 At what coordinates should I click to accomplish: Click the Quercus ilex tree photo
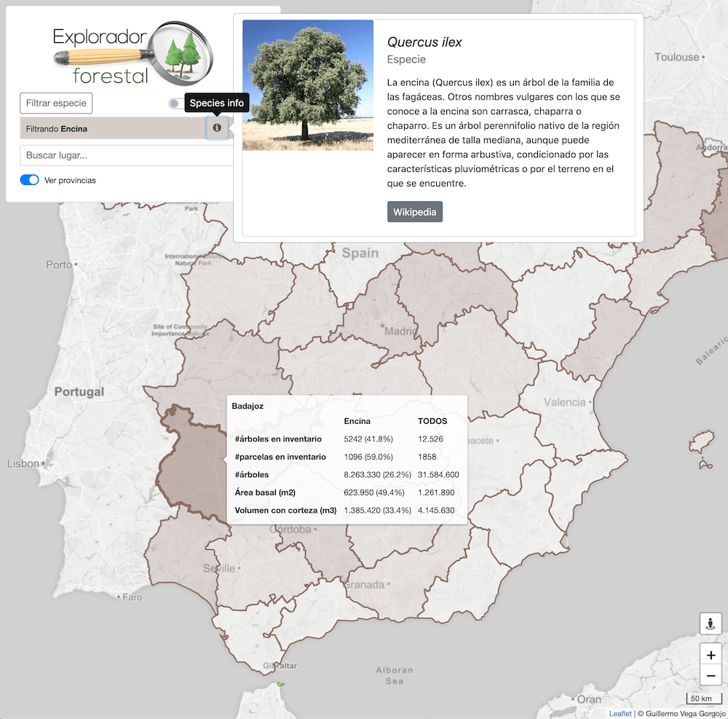307,85
